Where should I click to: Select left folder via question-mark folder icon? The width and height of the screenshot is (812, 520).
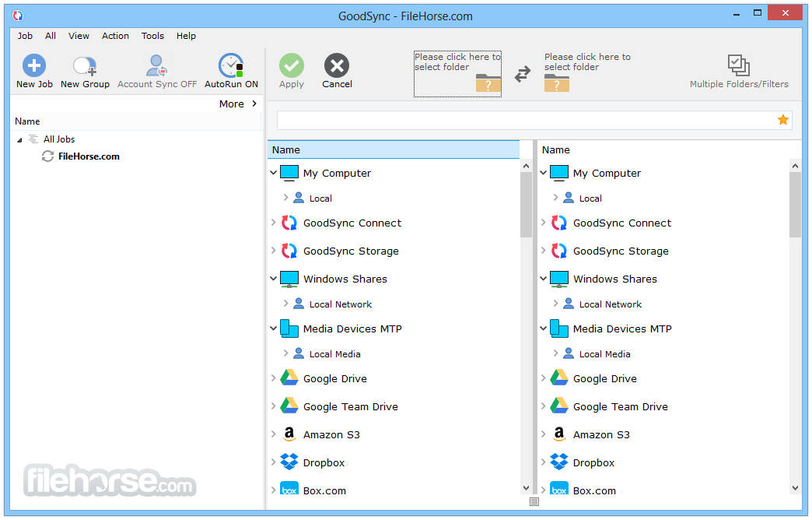coord(488,83)
